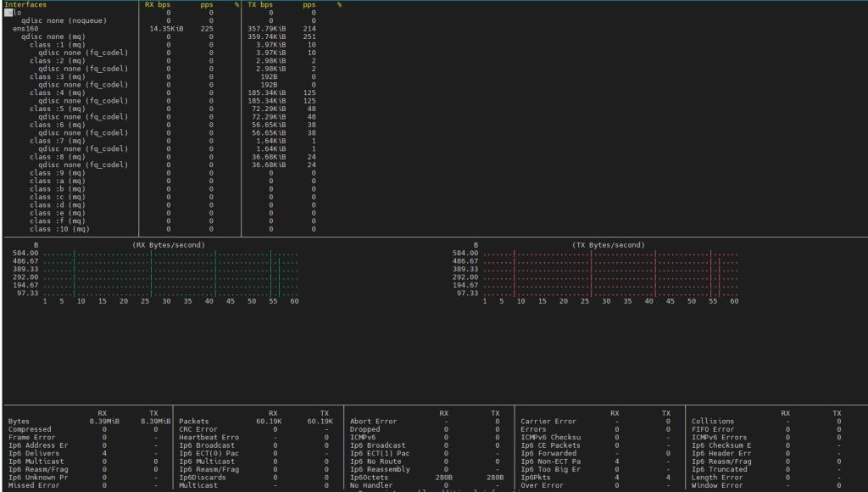Select the ens160 interface row
Screen dimensions: 868x492
coord(26,29)
